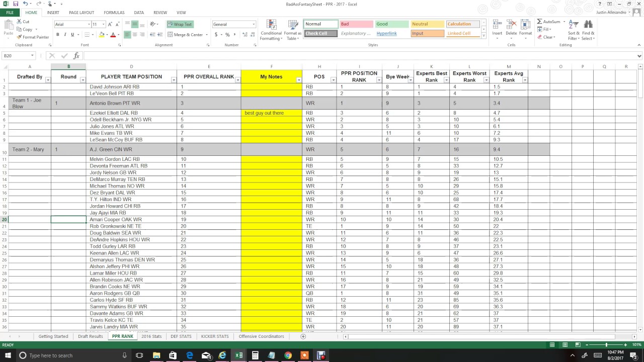The width and height of the screenshot is (644, 362).
Task: Open Conditional Formatting menu
Action: tap(271, 30)
